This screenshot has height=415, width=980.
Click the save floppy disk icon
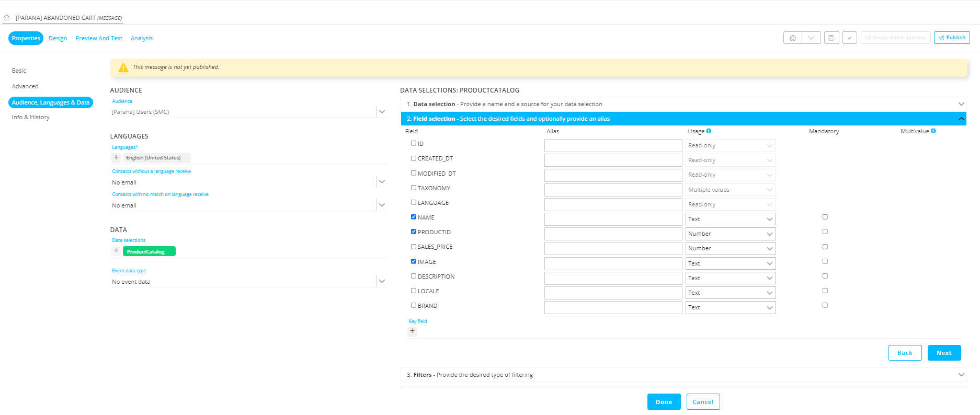[x=831, y=38]
